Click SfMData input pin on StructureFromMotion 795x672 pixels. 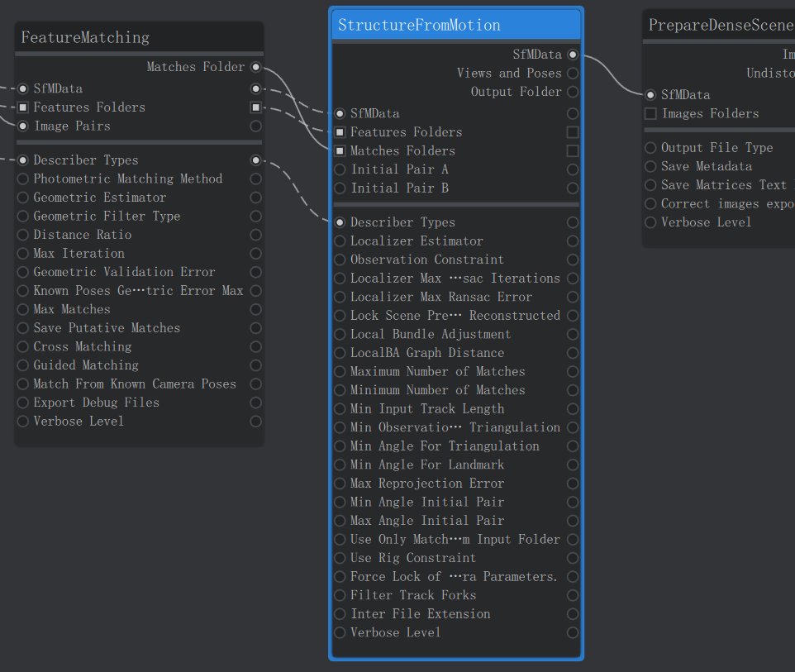pos(340,113)
